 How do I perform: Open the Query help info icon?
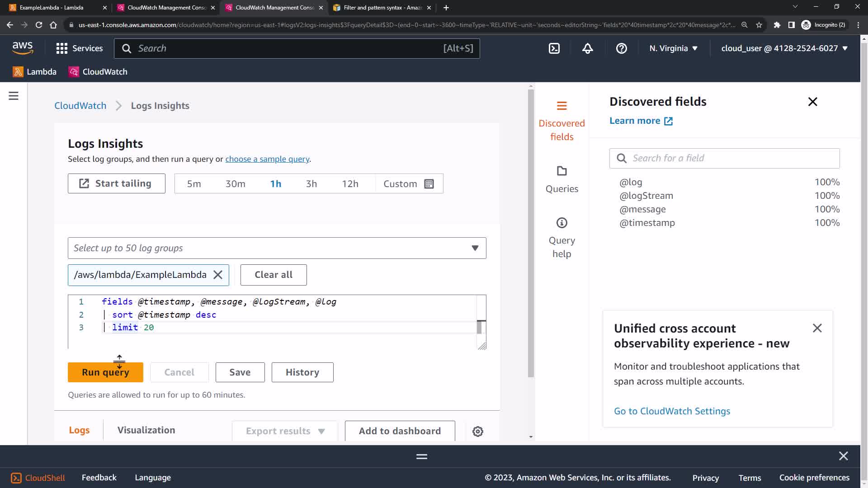pyautogui.click(x=561, y=223)
